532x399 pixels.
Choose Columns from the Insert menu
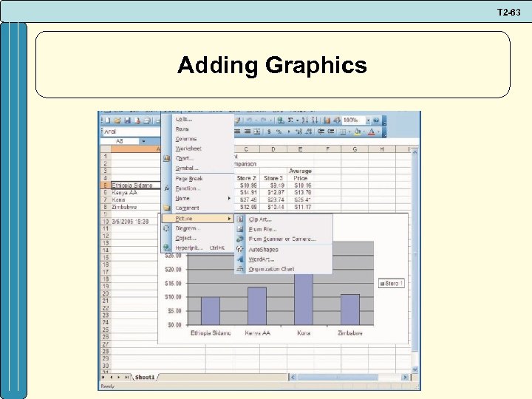[197, 139]
